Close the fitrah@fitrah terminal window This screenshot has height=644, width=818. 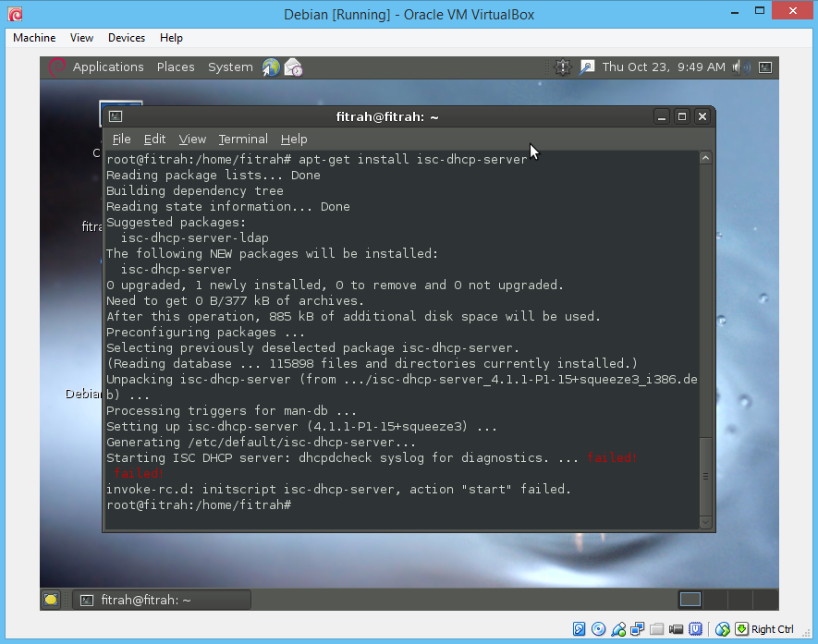[x=702, y=116]
